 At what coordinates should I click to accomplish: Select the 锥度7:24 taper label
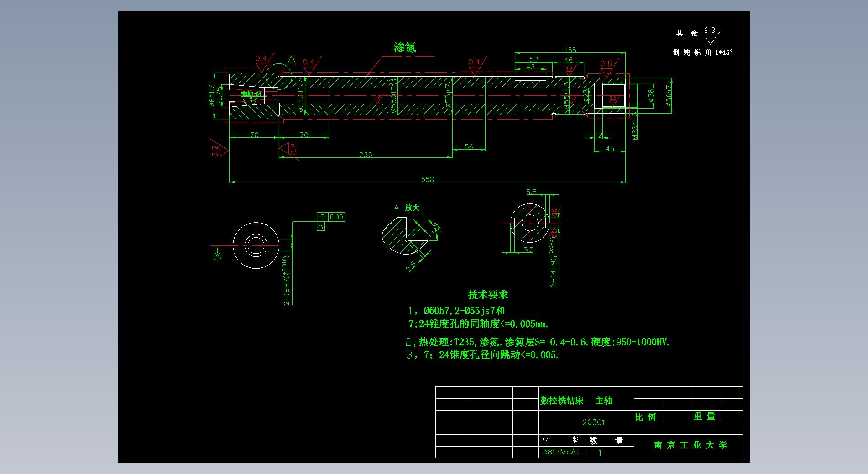[x=251, y=94]
